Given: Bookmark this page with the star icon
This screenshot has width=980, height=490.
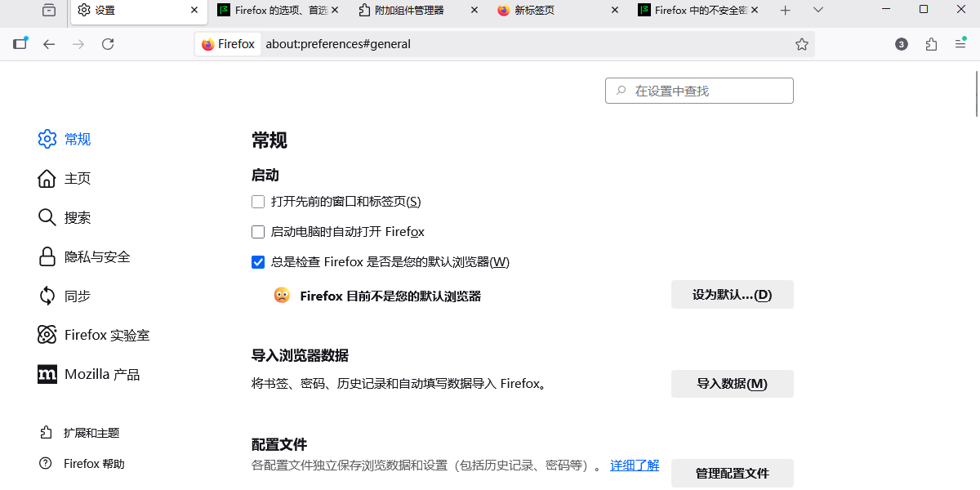Looking at the screenshot, I should coord(802,44).
